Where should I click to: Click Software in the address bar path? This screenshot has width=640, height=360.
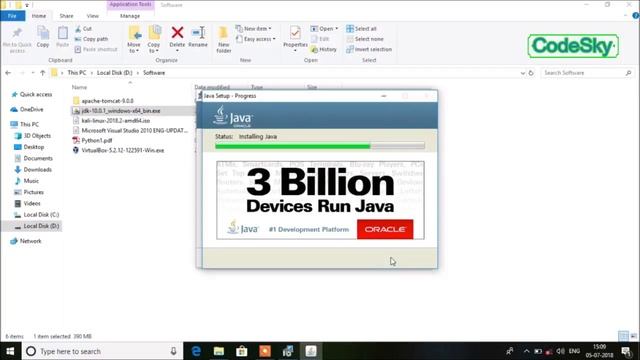[x=154, y=73]
